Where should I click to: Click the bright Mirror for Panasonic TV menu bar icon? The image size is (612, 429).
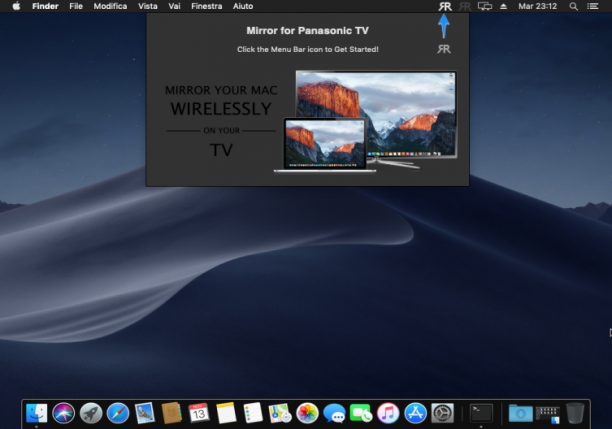tap(445, 6)
